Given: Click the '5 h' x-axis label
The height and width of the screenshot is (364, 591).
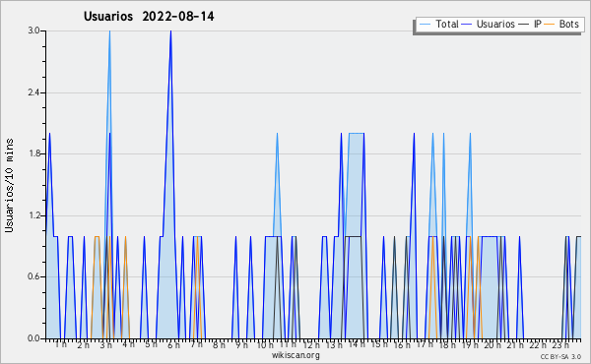Looking at the screenshot, I should pos(151,344).
